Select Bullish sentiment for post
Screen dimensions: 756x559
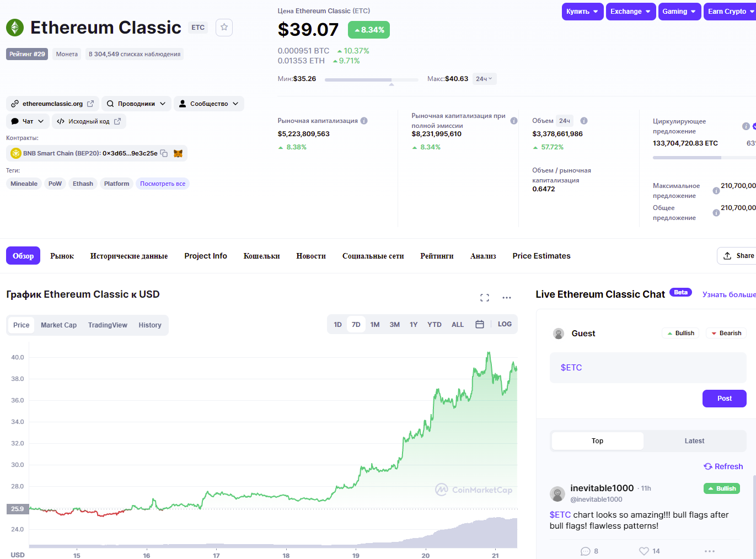coord(680,333)
